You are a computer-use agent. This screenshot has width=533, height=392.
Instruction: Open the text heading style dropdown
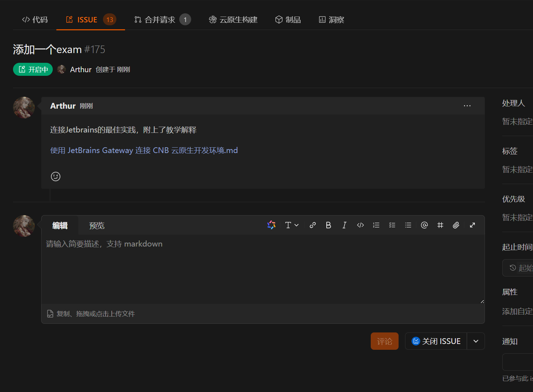292,225
